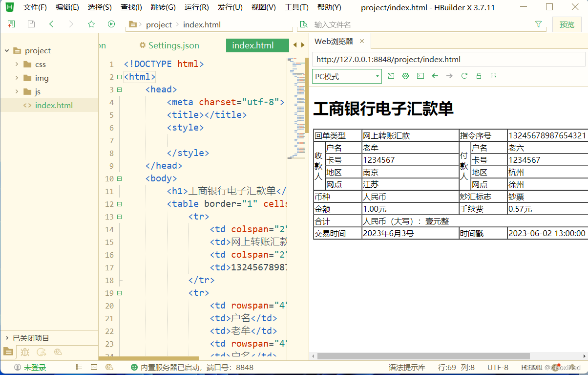Click the browser URL address field
This screenshot has height=375, width=588.
(449, 60)
